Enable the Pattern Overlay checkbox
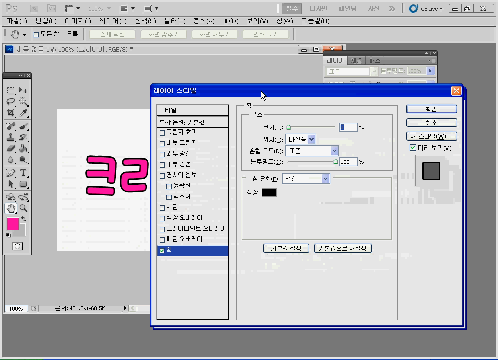 coord(162,240)
